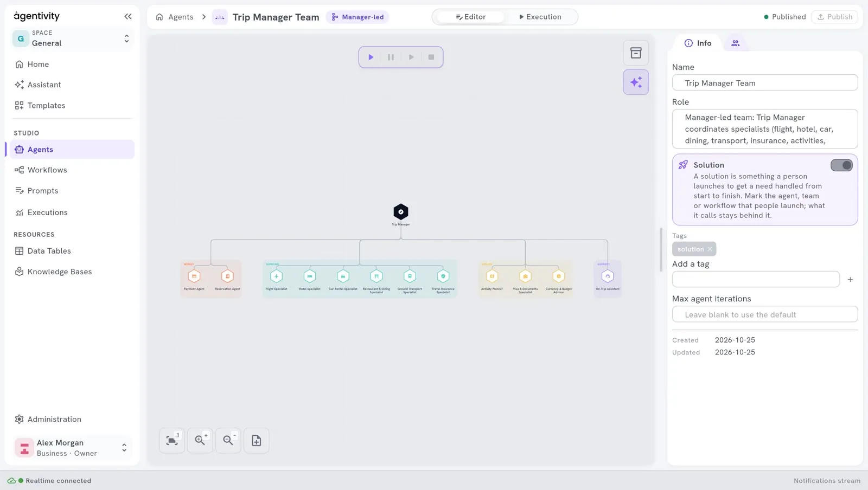868x490 pixels.
Task: Select the Hotel Specialist node
Action: coord(310,276)
